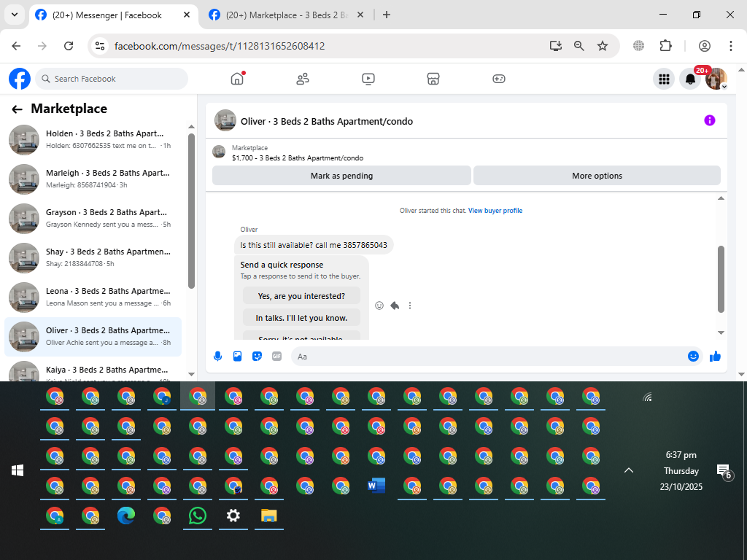Screen dimensions: 747x560
Task: Open File Explorer from the taskbar
Action: click(x=268, y=516)
